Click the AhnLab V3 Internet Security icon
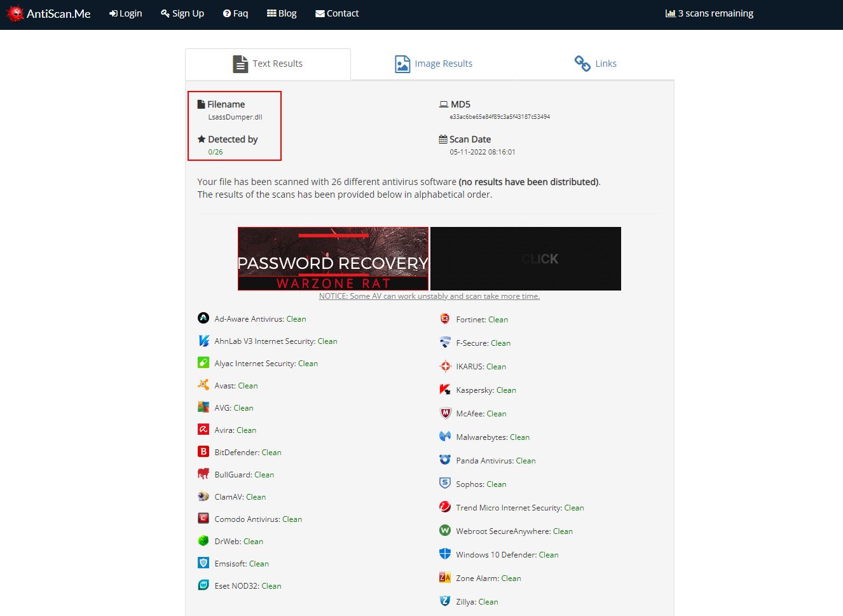This screenshot has width=843, height=616. (203, 341)
